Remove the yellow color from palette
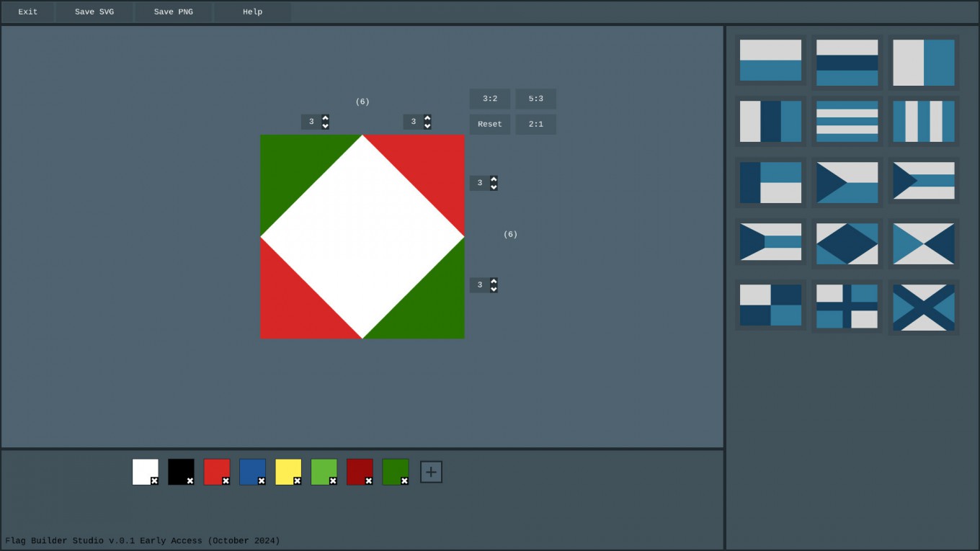The image size is (980, 551). point(297,480)
